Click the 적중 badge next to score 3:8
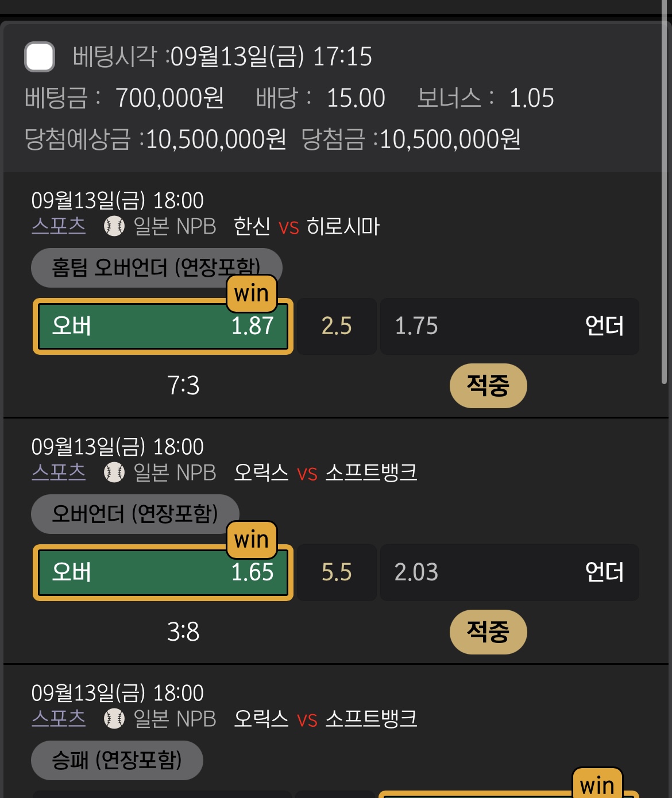Viewport: 672px width, 798px height. 488,632
